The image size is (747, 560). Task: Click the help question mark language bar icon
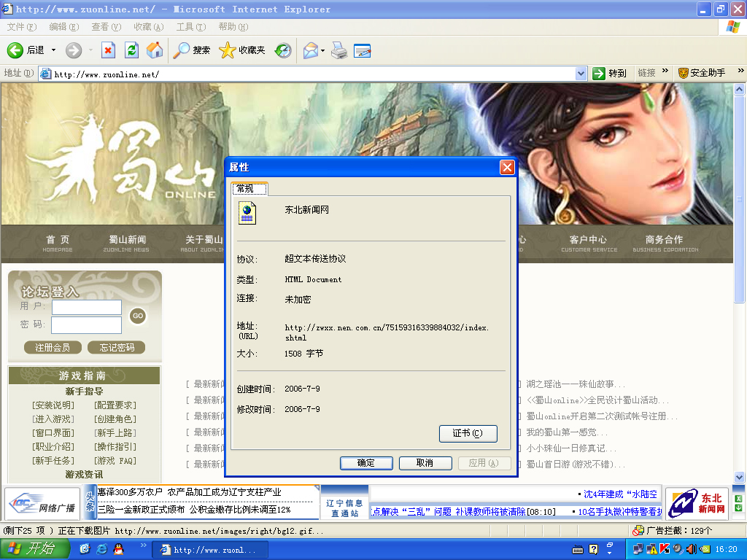point(593,549)
